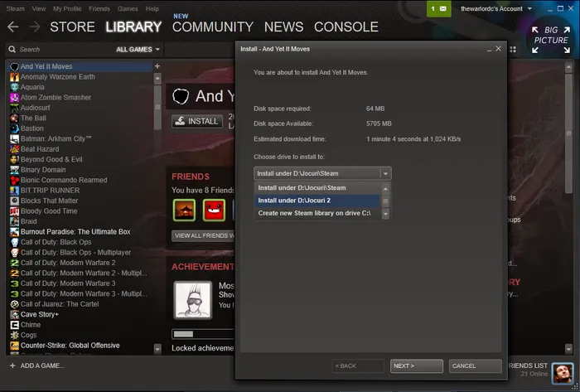Viewport: 580px width, 392px height.
Task: Open the My Profile menu
Action: coord(67,8)
